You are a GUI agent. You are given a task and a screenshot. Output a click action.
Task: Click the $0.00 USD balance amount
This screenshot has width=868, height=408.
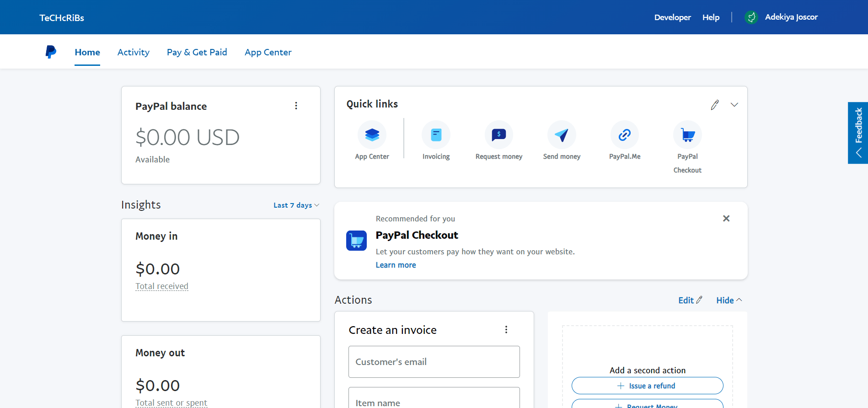(x=188, y=137)
